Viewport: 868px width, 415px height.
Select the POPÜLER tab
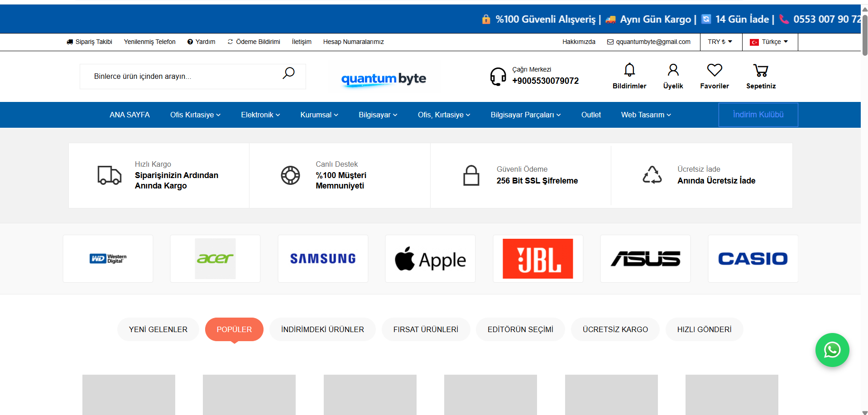point(234,329)
